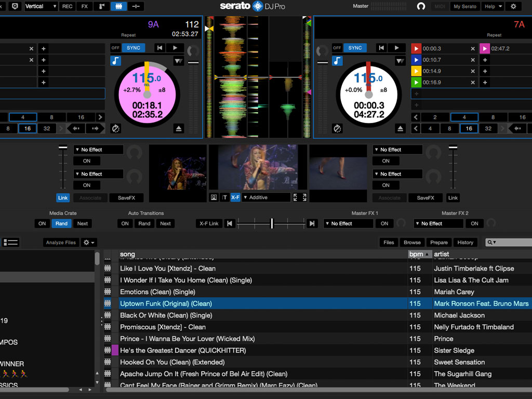Click the headphone icon next to Master

[x=421, y=6]
